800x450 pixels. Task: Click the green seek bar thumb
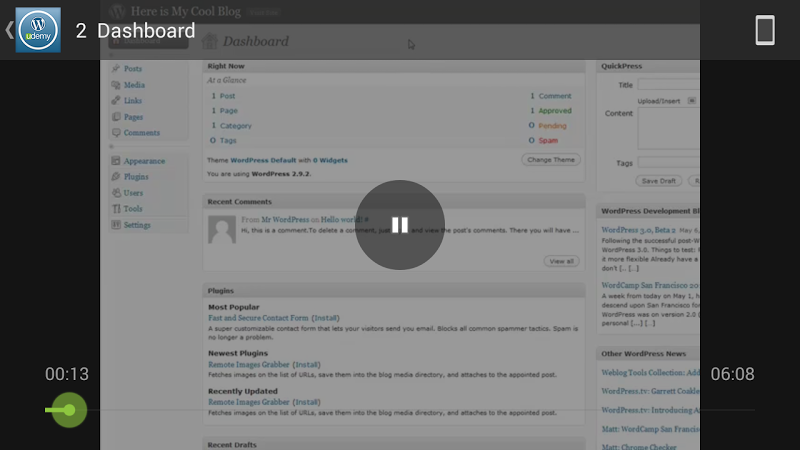click(69, 410)
